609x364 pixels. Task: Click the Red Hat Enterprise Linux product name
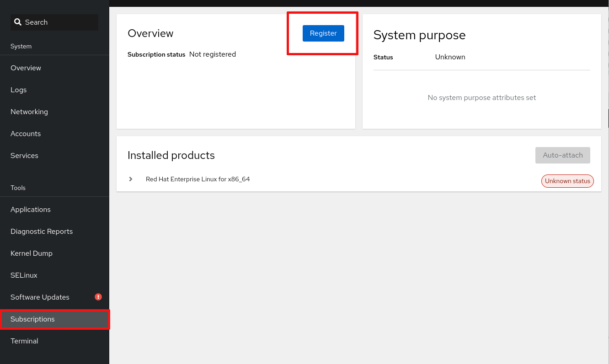point(198,179)
